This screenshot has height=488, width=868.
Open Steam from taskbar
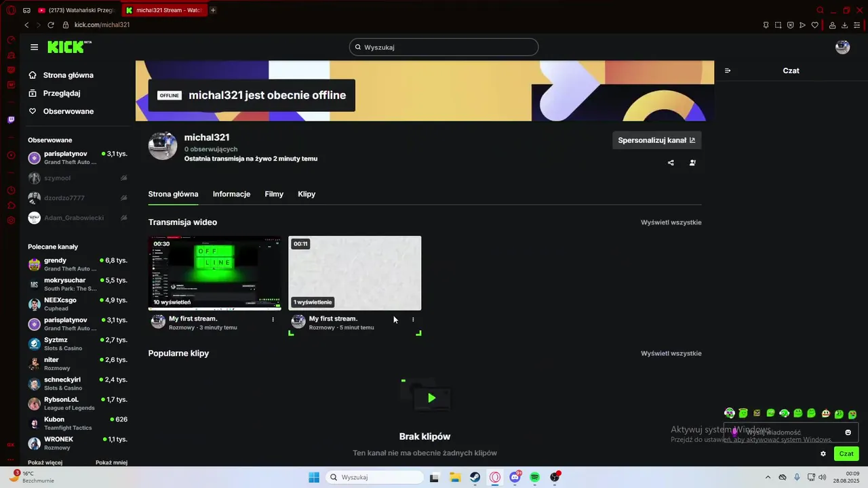point(475,477)
